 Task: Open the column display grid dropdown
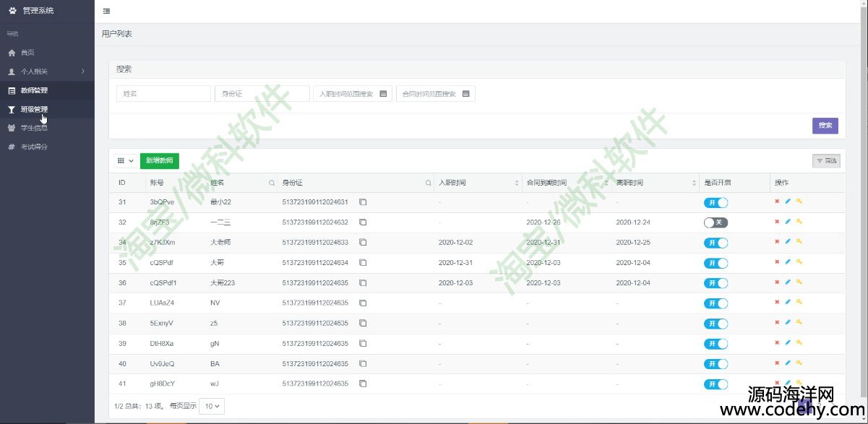pos(125,161)
